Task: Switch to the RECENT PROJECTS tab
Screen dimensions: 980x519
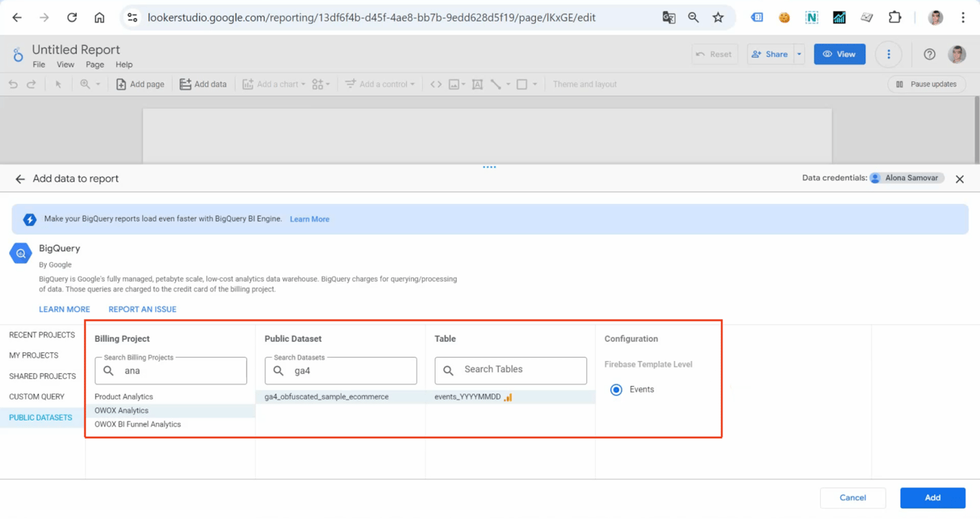Action: click(42, 335)
